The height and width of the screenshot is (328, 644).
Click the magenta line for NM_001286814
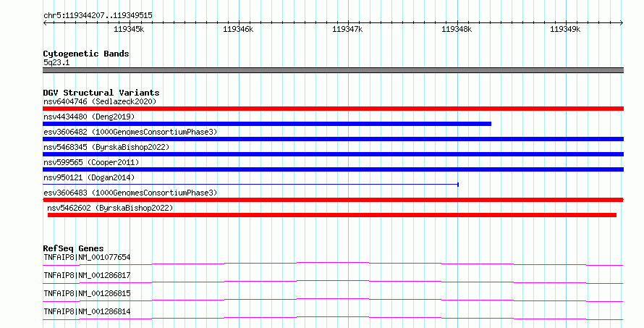(x=333, y=318)
